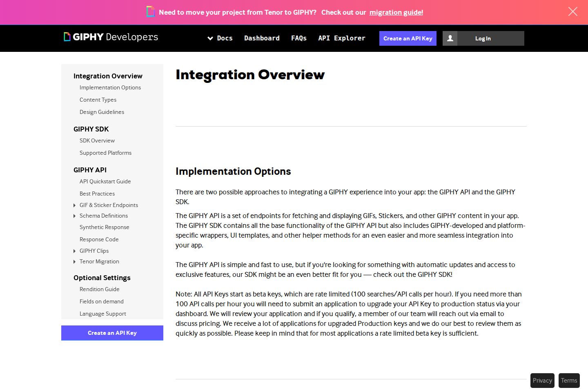
Task: Open the Terms page
Action: click(569, 380)
